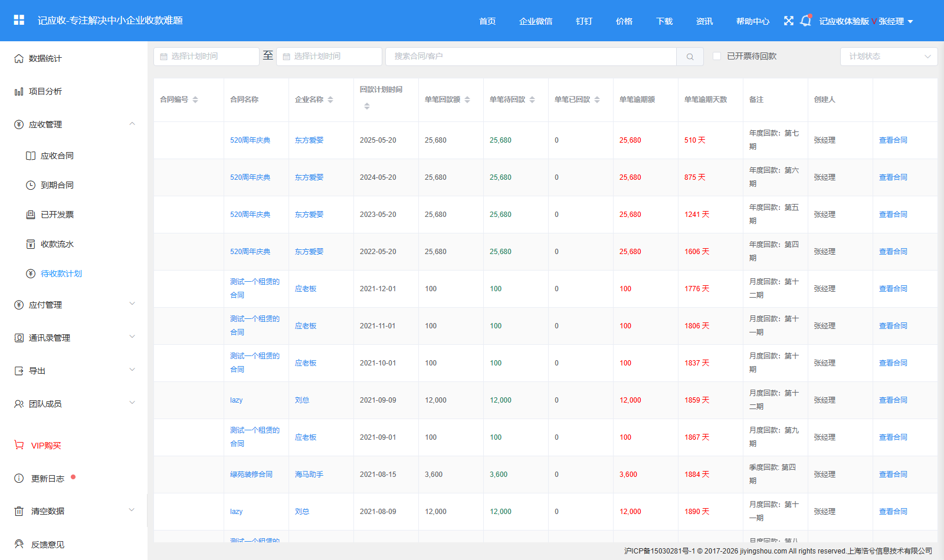Sort by 合同编号 column arrows
Image resolution: width=944 pixels, height=560 pixels.
click(x=195, y=100)
